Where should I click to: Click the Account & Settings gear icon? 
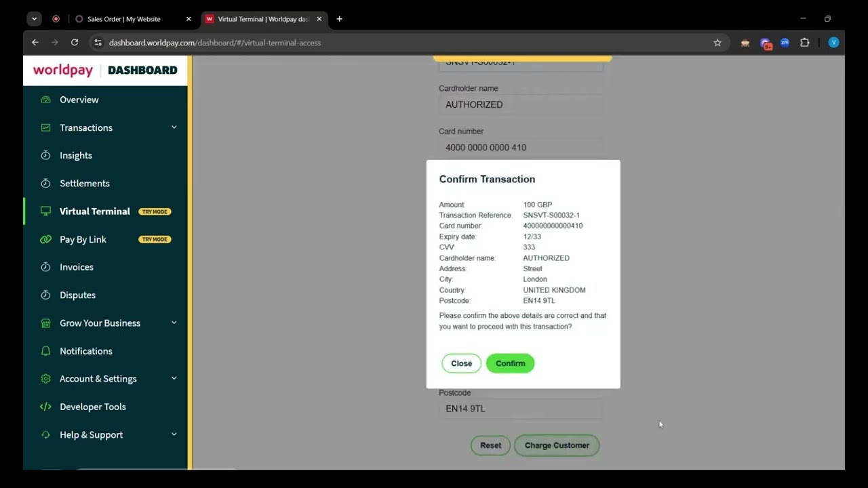pyautogui.click(x=45, y=379)
